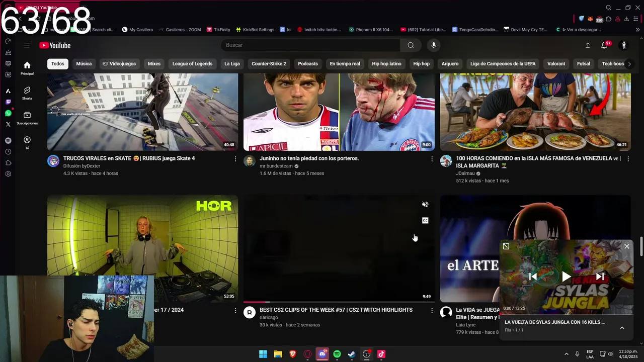Open the Tú profile section

(27, 142)
